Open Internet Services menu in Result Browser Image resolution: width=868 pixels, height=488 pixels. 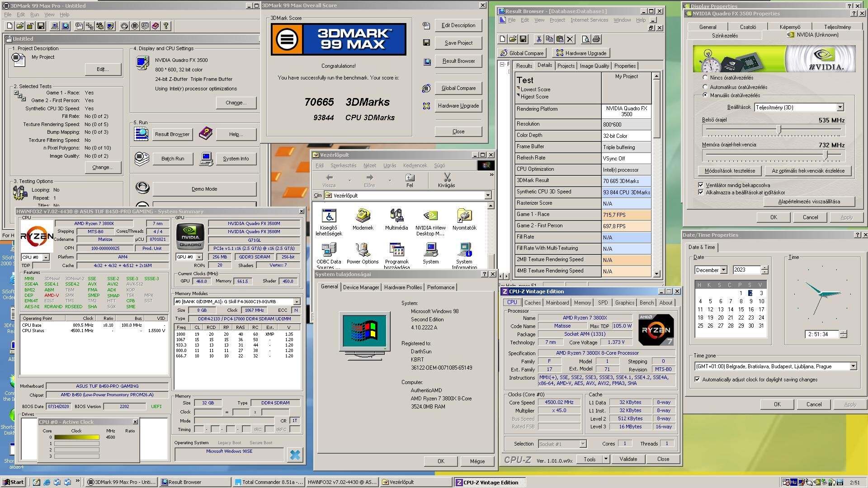click(x=589, y=20)
